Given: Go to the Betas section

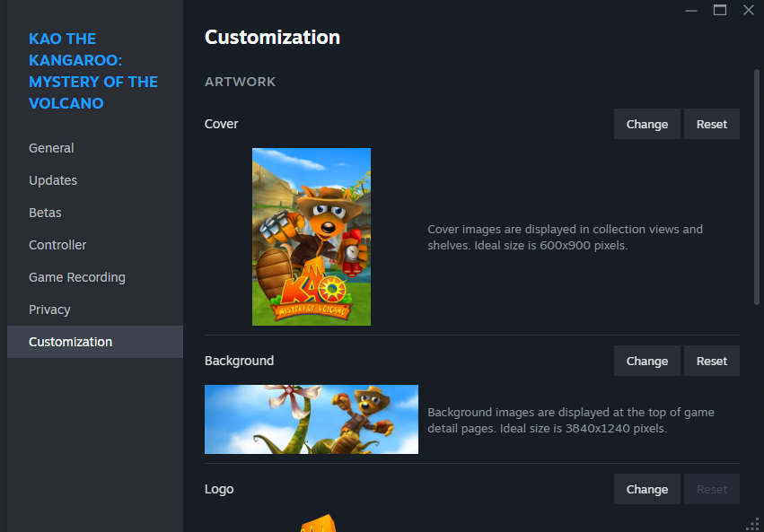Looking at the screenshot, I should pos(45,213).
